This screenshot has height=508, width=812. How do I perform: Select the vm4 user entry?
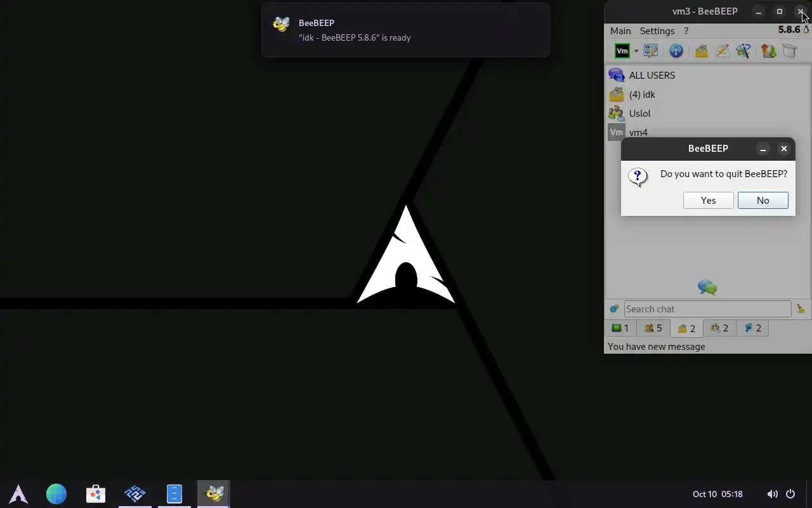coord(708,131)
